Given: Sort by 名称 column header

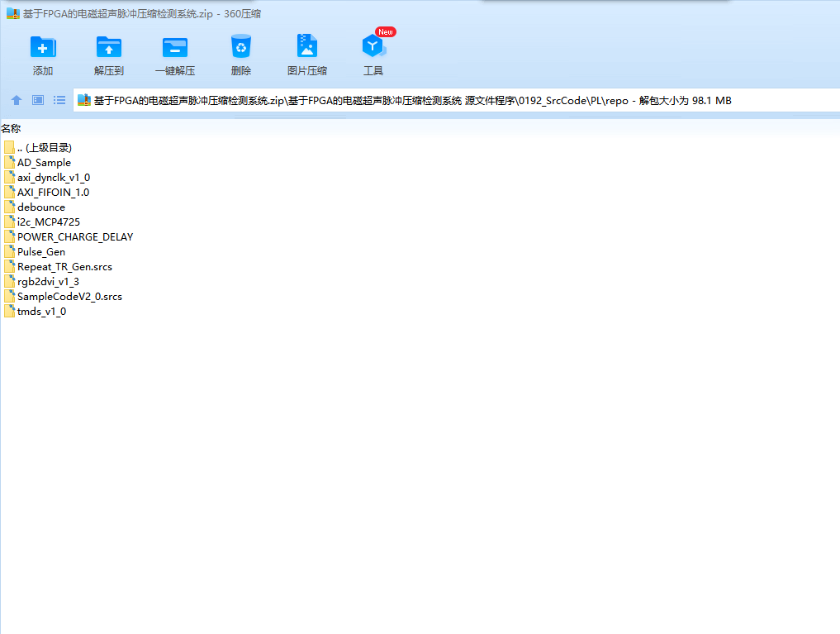Looking at the screenshot, I should click(11, 129).
